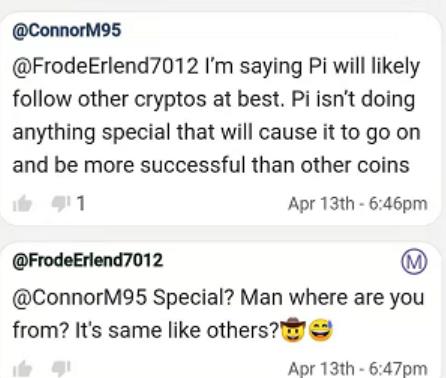Click the text 'Special? Man where are you'
The width and height of the screenshot is (446, 378).
coord(288,297)
